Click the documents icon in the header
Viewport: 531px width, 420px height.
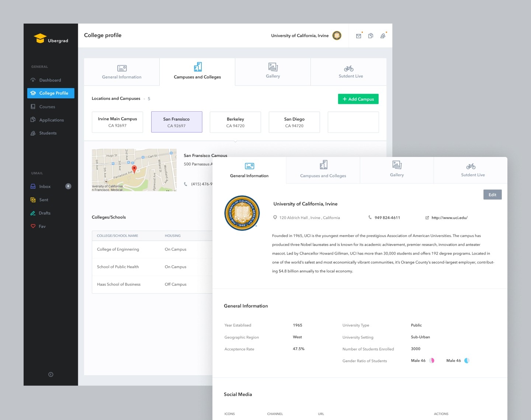click(371, 36)
